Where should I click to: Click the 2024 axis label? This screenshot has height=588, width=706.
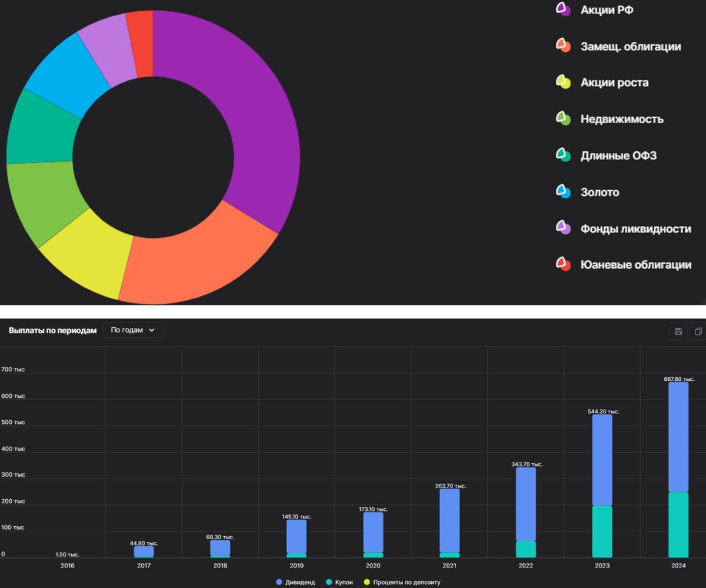click(678, 566)
